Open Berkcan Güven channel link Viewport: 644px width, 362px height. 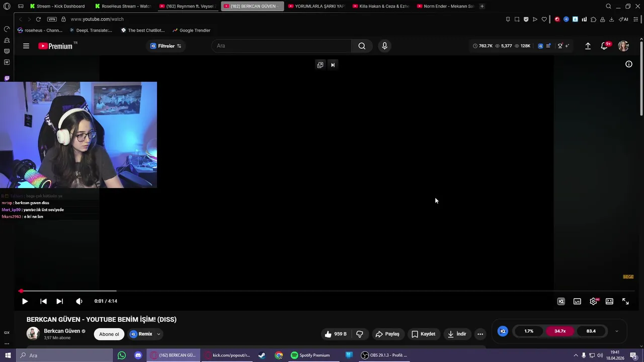coord(62,331)
